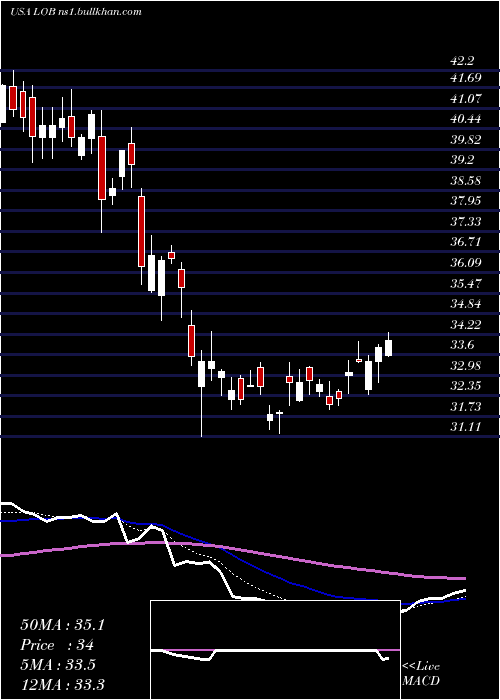Select the 32.98 price level label
Viewport: 500px width, 700px height.
(466, 366)
